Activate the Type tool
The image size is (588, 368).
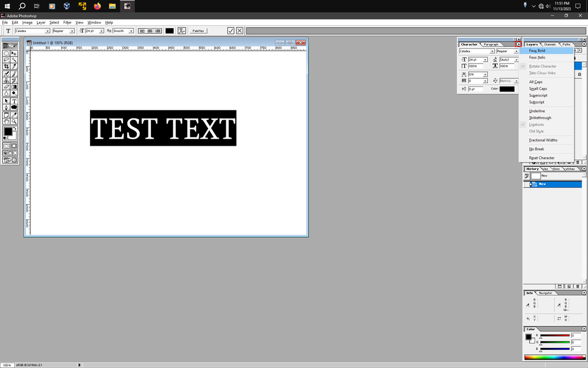pos(13,101)
